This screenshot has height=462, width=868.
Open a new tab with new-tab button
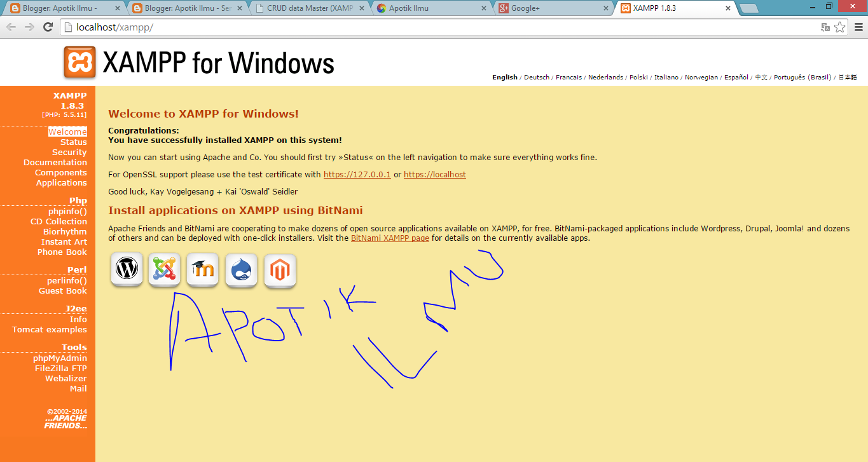tap(748, 9)
